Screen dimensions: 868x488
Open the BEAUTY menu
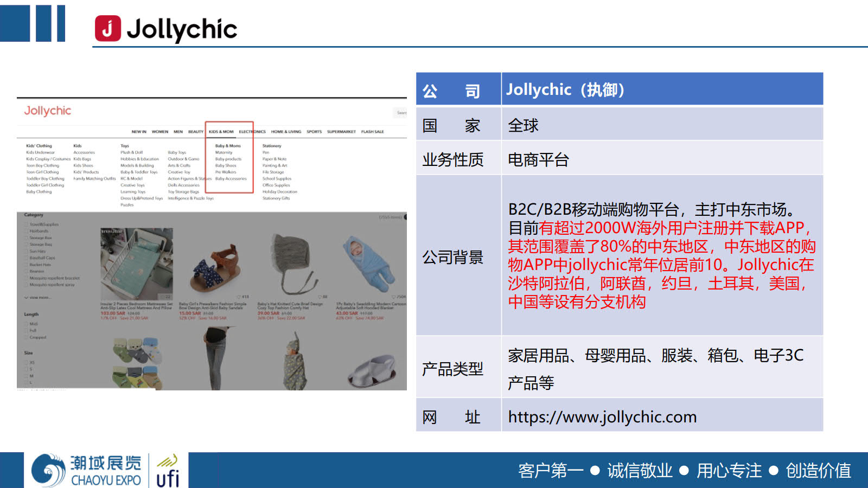[196, 132]
